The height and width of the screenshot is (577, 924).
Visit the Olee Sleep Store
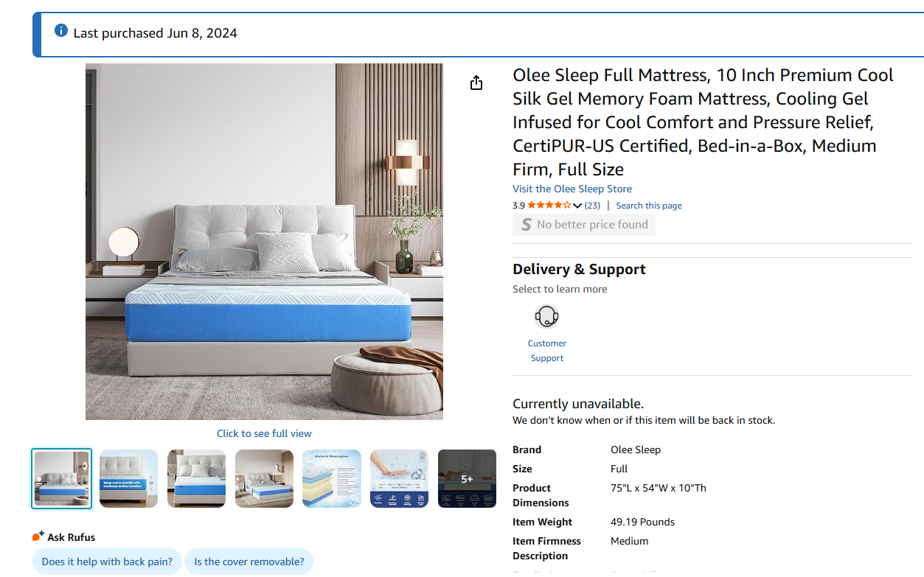point(572,189)
